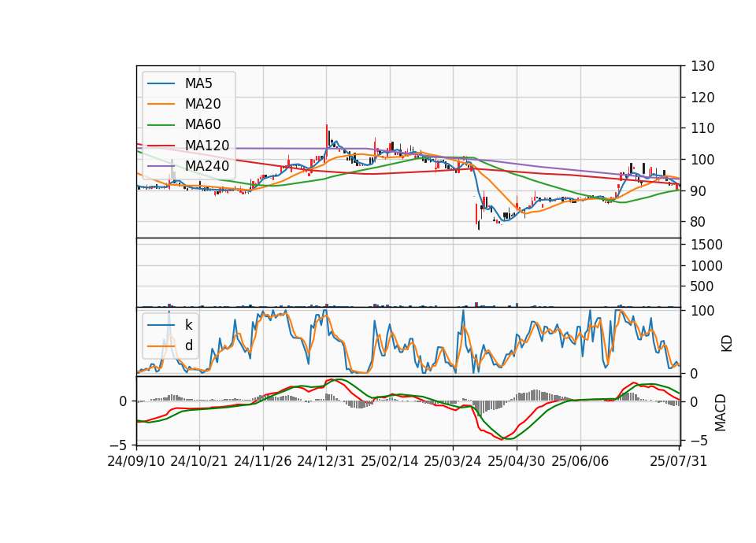Click the k legend entry in KD panel
The width and height of the screenshot is (756, 543).
coord(188,325)
